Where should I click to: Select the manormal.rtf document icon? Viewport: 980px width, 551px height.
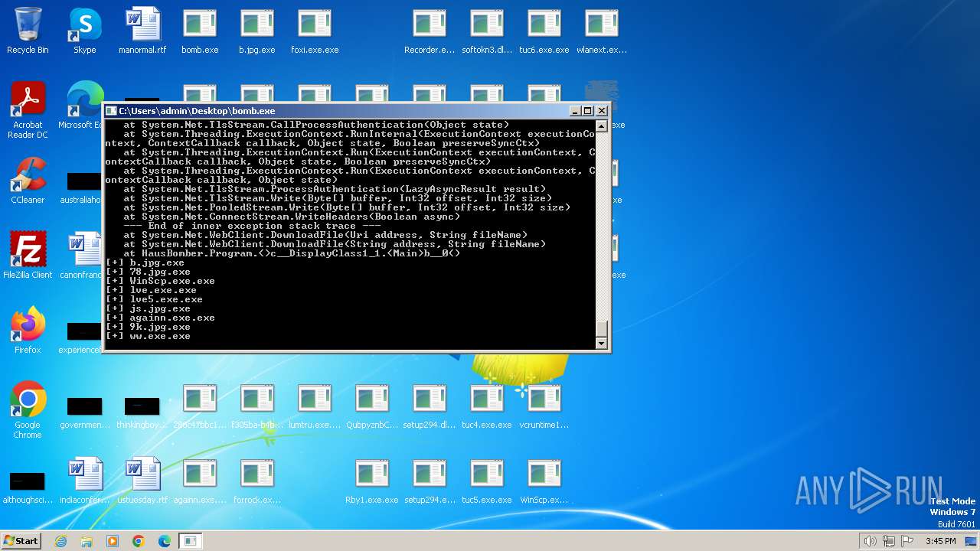[142, 31]
